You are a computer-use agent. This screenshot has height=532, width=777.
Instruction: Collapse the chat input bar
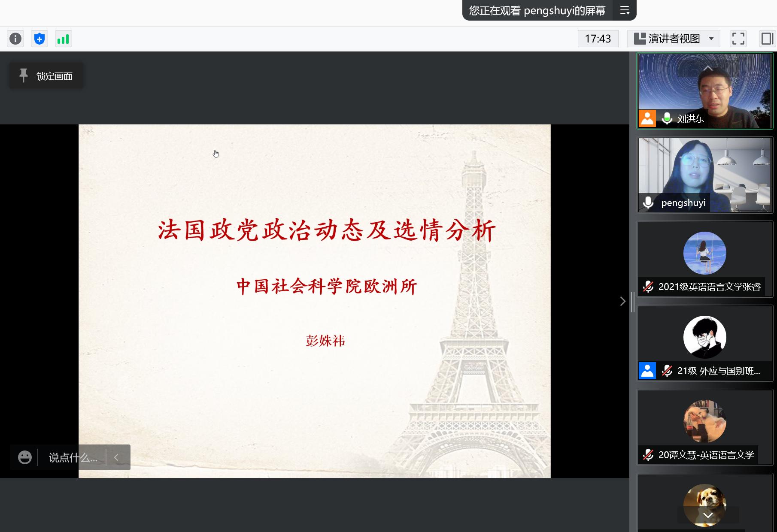tap(116, 457)
